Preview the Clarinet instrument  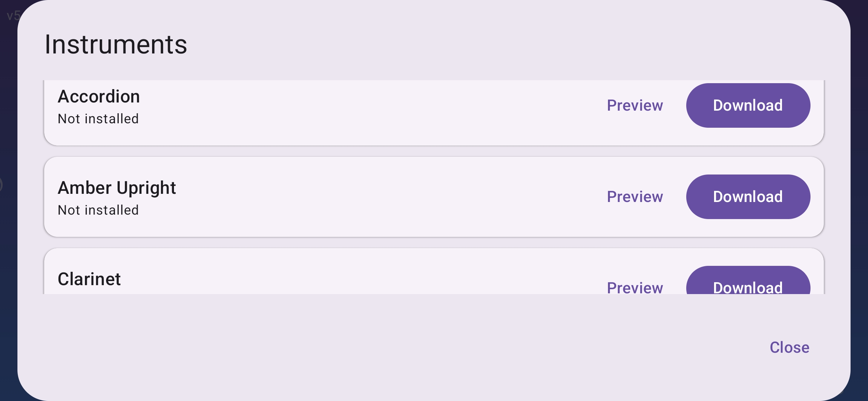point(635,287)
